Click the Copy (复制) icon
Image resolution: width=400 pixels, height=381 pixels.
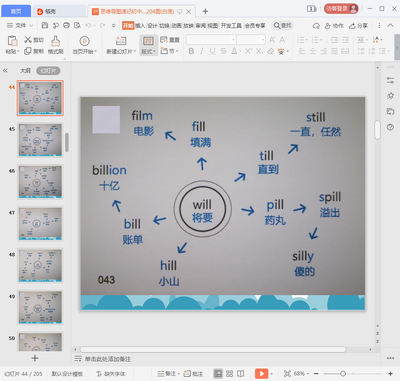click(28, 51)
